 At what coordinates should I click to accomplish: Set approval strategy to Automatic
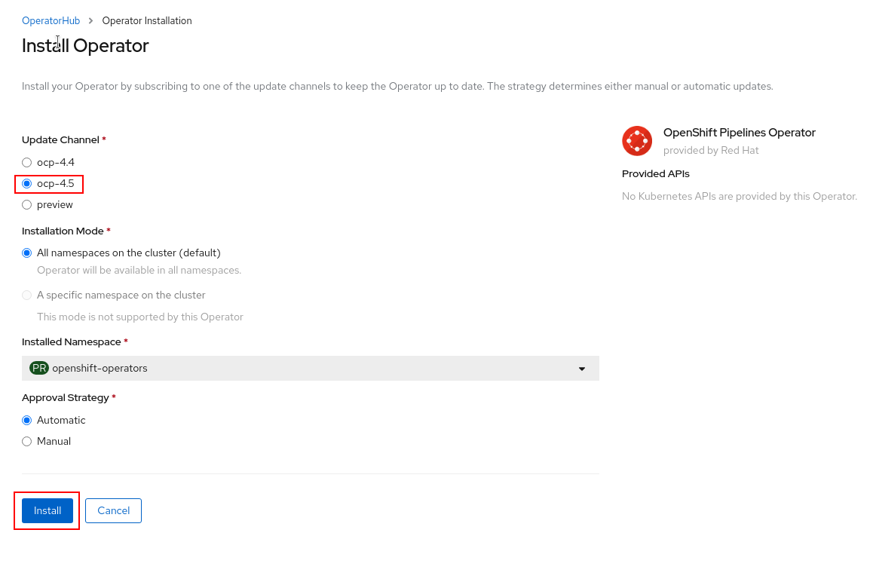(27, 420)
